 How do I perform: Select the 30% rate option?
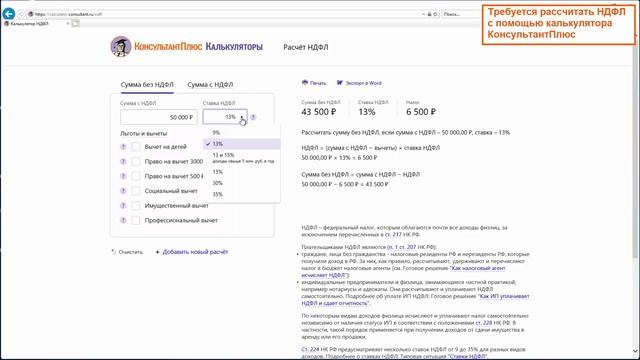[242, 183]
